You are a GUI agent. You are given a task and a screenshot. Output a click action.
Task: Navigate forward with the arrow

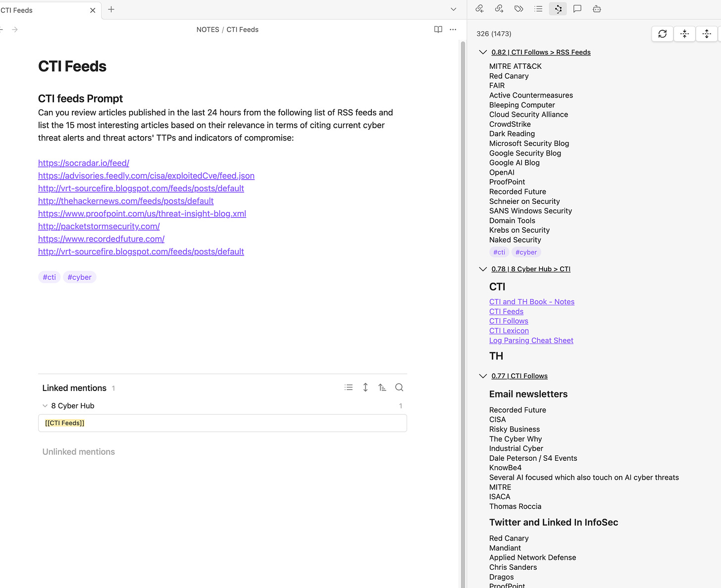[x=15, y=30]
